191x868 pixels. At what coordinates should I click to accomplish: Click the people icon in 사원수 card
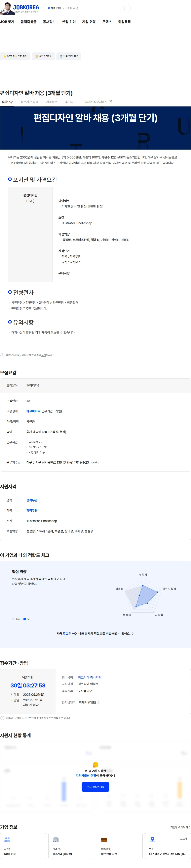pos(7,840)
